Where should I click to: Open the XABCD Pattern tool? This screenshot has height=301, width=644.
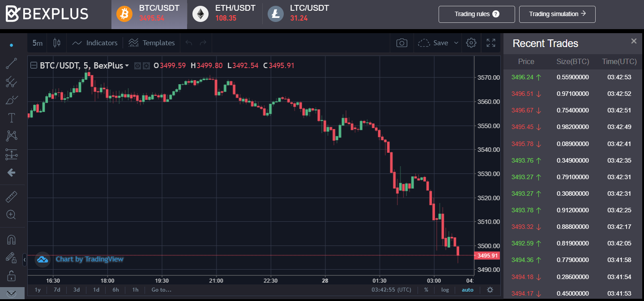point(12,135)
